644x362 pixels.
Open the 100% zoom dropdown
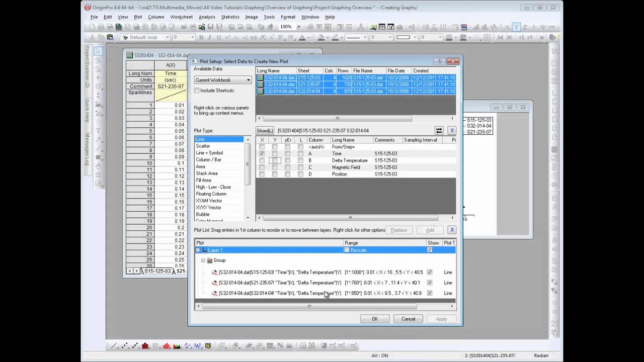[298, 27]
